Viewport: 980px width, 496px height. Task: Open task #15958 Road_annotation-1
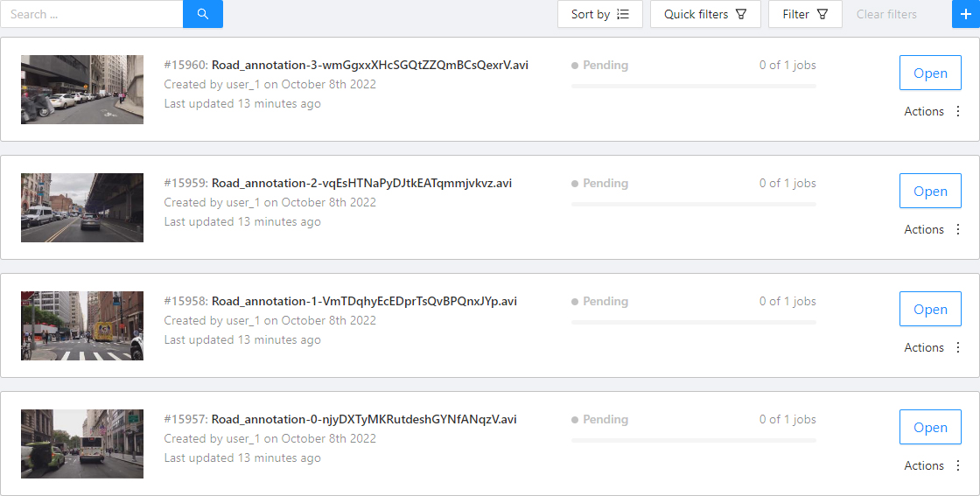coord(929,310)
